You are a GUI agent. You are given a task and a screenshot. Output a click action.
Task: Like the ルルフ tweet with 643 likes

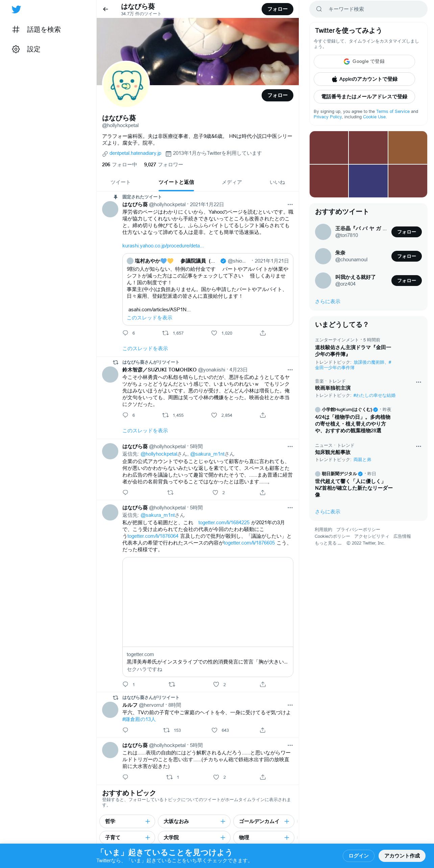214,730
